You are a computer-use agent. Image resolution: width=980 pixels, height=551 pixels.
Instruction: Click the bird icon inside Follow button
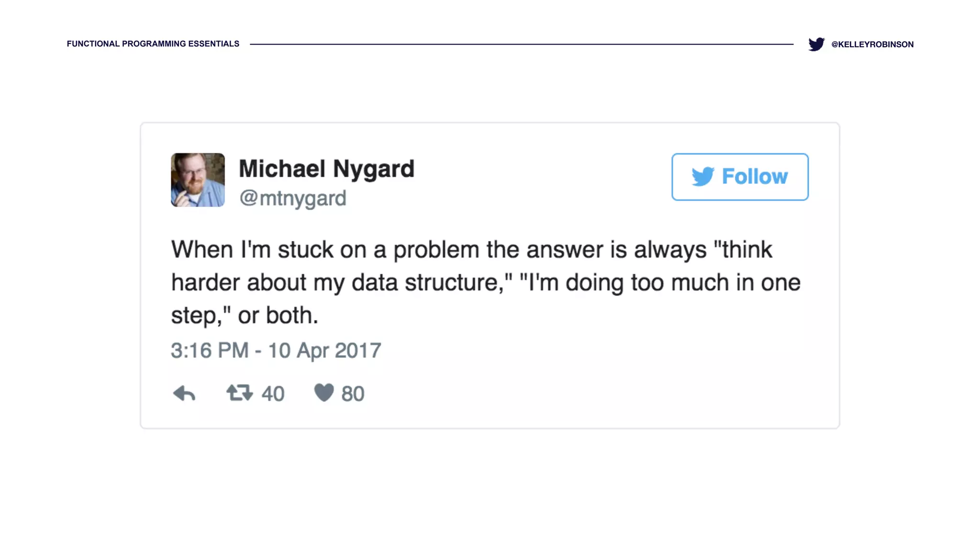[x=703, y=176]
